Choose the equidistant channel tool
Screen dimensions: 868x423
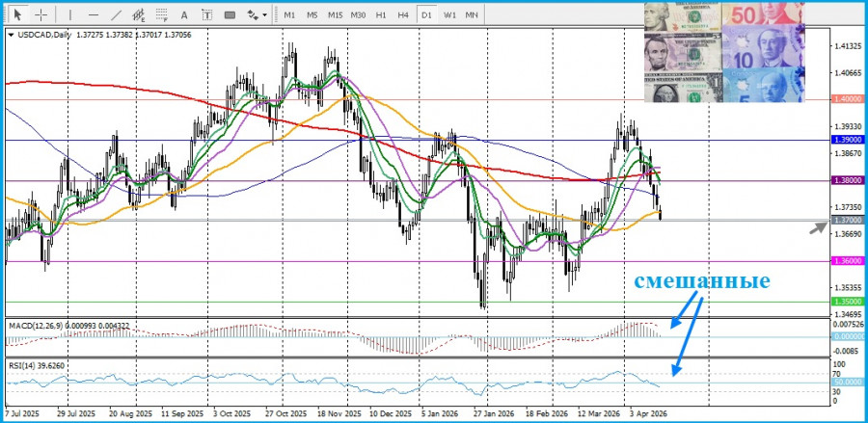pyautogui.click(x=142, y=14)
